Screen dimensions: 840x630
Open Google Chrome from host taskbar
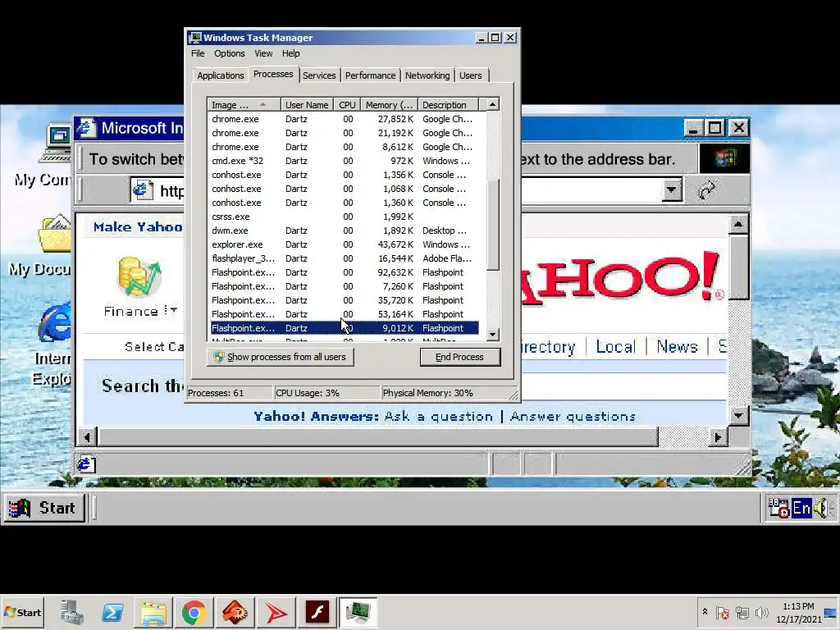click(194, 612)
